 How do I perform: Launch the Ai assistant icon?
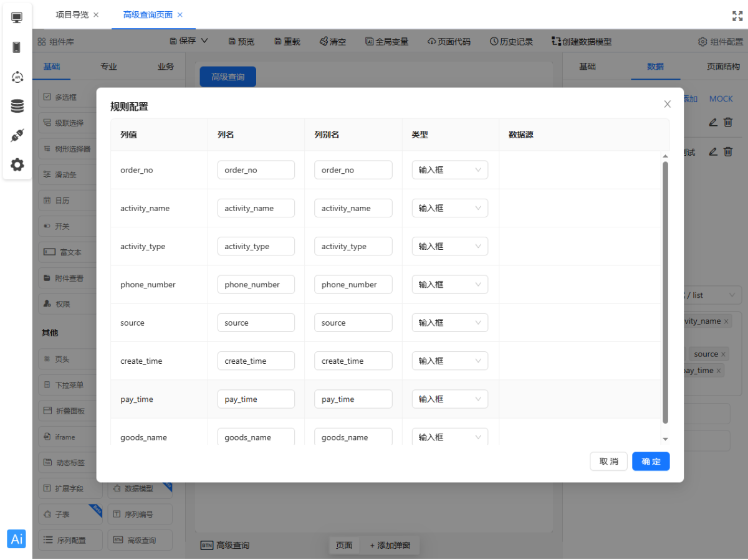(x=17, y=539)
